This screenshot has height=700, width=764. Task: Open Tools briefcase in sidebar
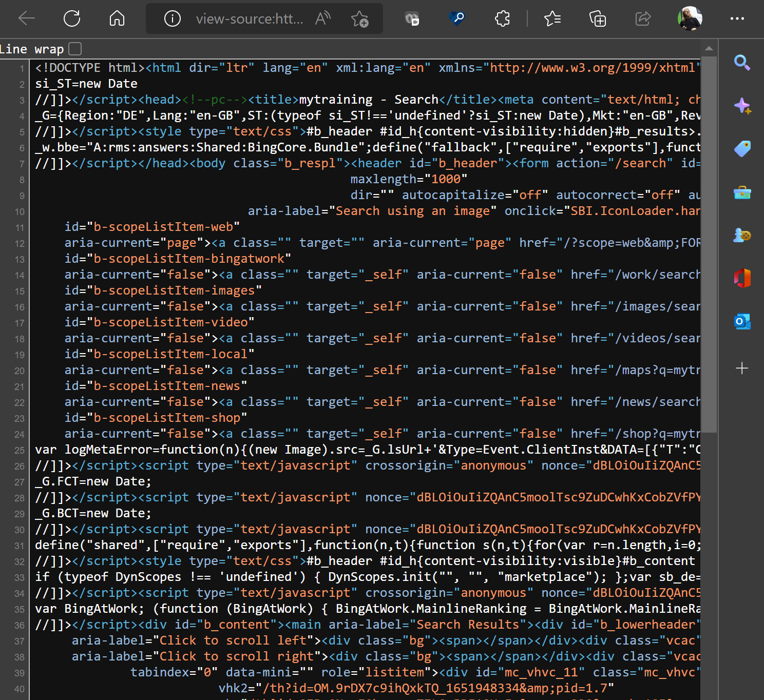pos(742,193)
